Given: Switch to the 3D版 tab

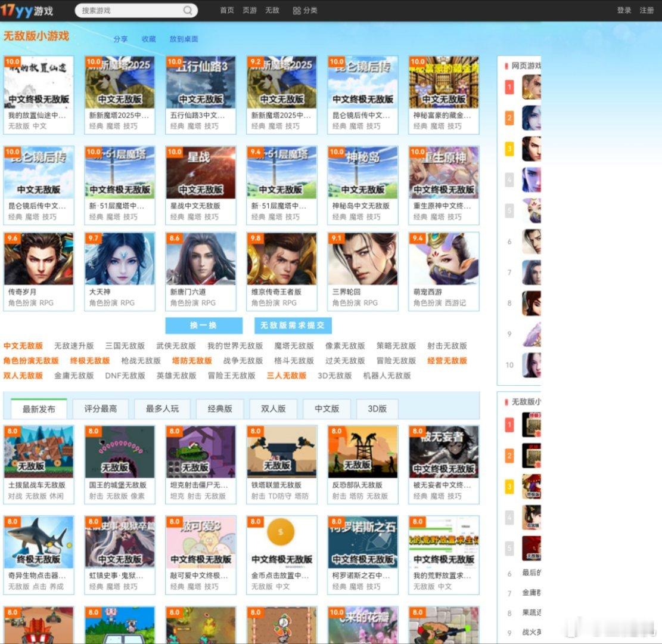Looking at the screenshot, I should tap(377, 408).
